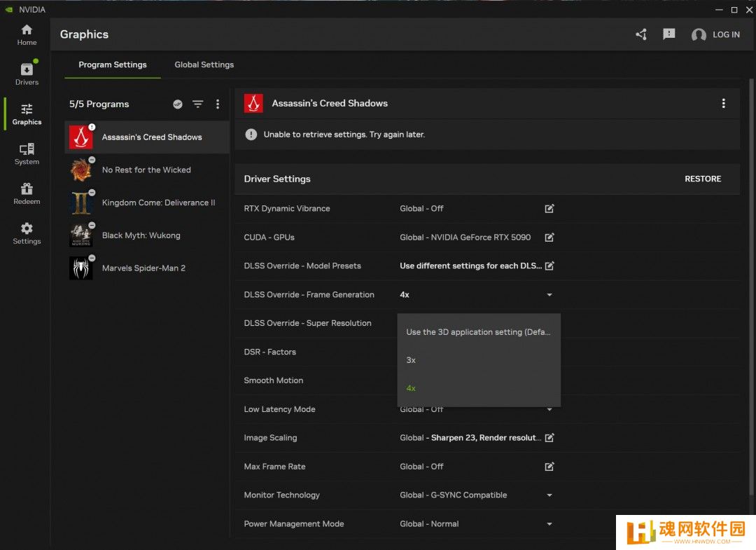Choose the 4x frame generation option
This screenshot has height=550, width=756.
[x=478, y=388]
